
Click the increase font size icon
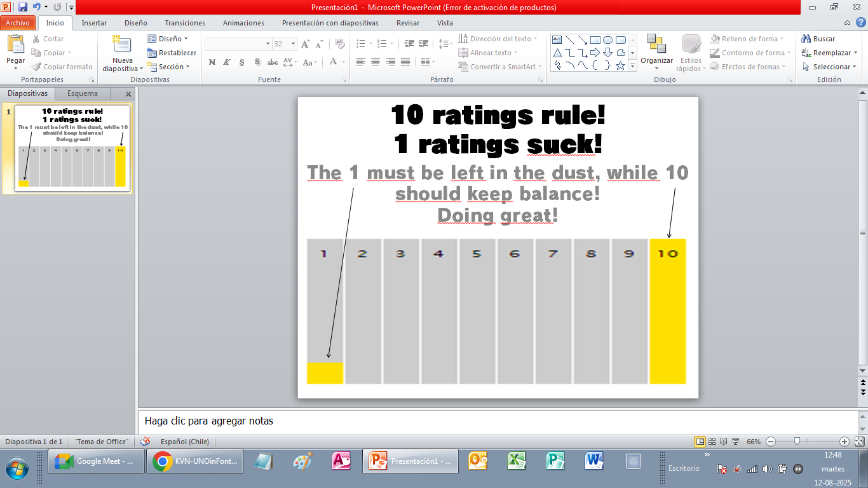[x=306, y=44]
